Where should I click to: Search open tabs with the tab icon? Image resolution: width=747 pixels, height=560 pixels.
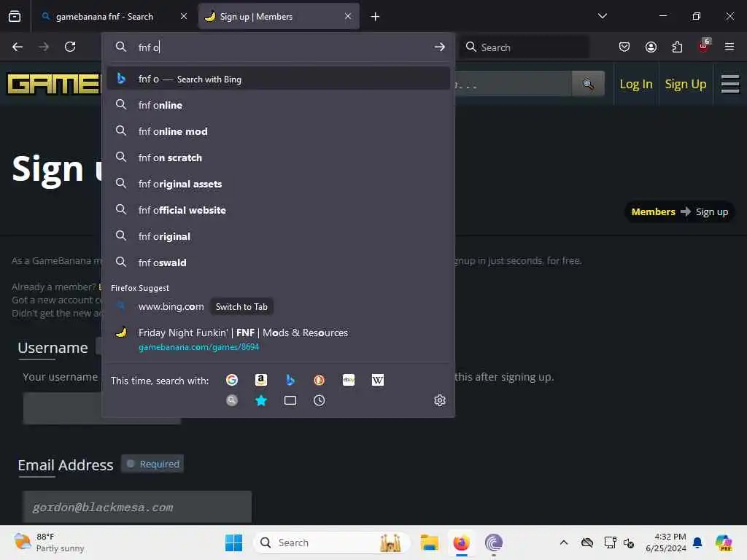pos(290,400)
